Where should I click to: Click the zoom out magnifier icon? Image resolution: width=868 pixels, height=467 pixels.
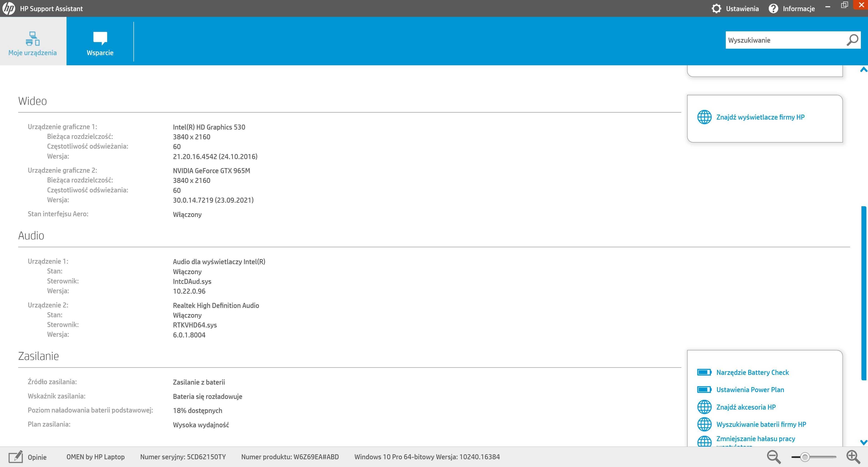click(x=774, y=457)
